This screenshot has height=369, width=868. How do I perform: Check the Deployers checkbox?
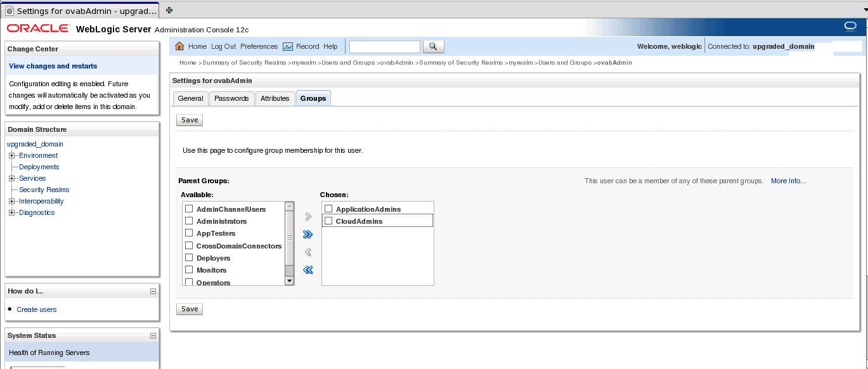(x=189, y=257)
